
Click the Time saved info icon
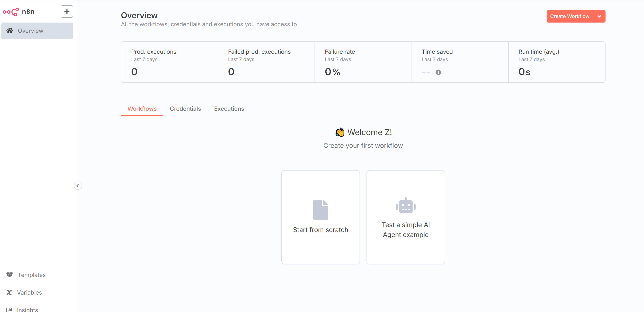[438, 72]
